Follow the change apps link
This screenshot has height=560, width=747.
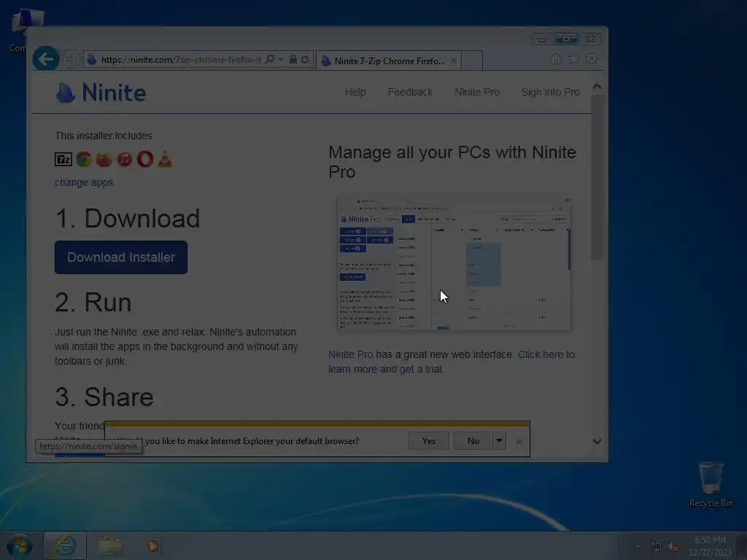coord(84,182)
